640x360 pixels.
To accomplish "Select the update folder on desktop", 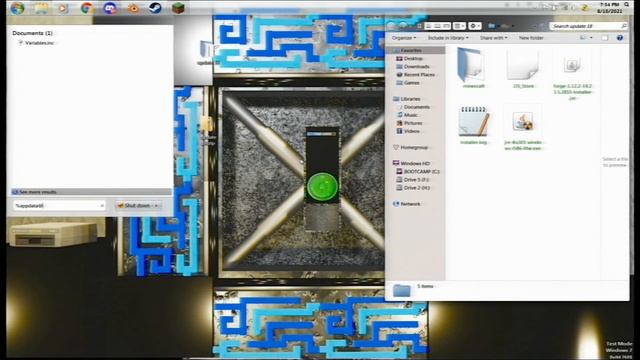I will pyautogui.click(x=207, y=53).
